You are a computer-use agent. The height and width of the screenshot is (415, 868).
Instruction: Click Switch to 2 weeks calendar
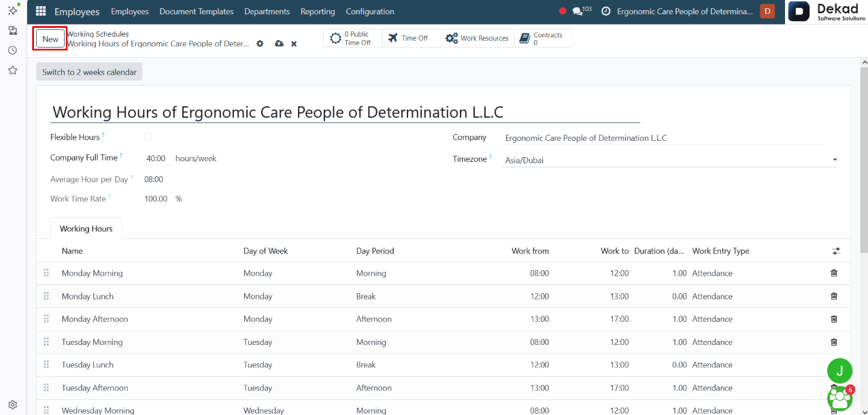[89, 72]
